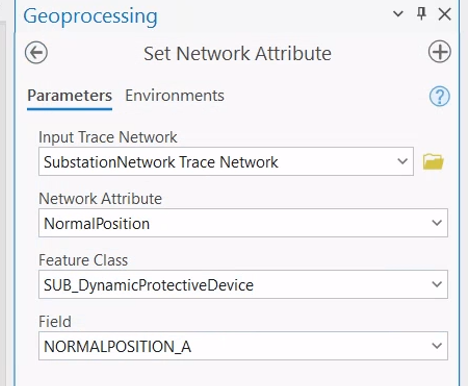Viewport: 468px width, 386px height.
Task: Click the Set Network Attribute tool title
Action: [237, 53]
